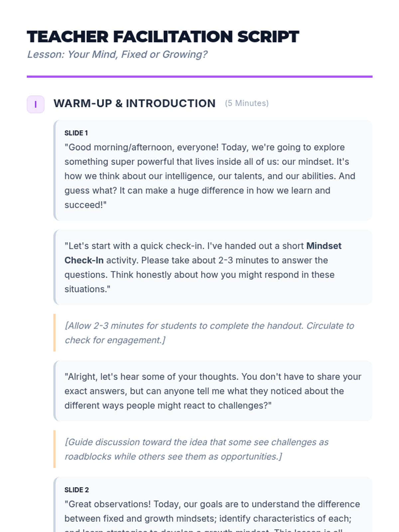Click the word 'succeed!' ending Slide 1 script
Screen dimensions: 399x532
coord(85,205)
